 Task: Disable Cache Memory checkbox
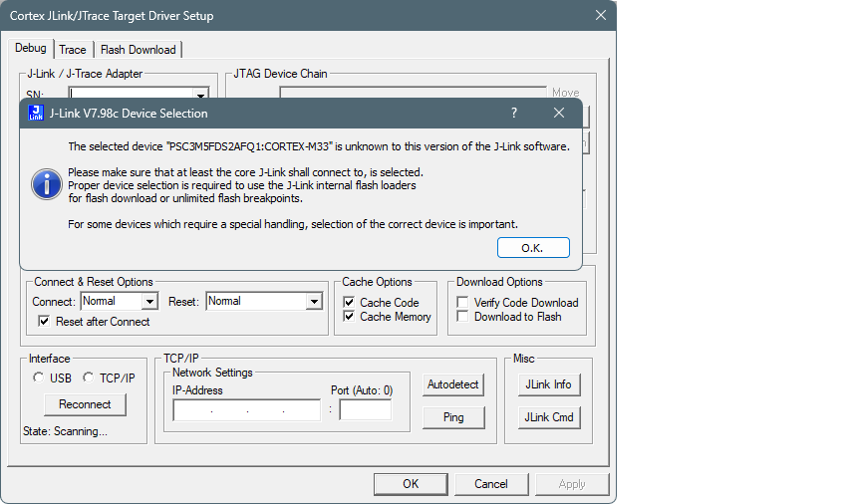coord(350,317)
